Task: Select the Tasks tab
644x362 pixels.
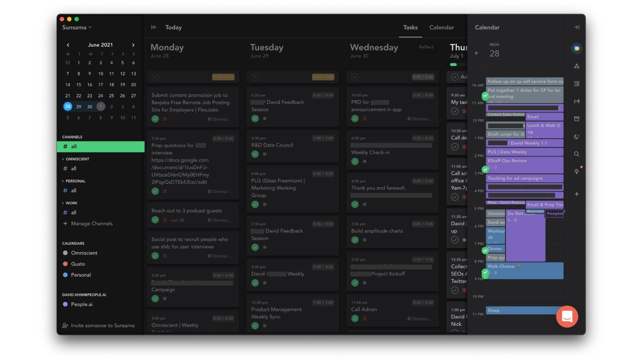Action: coord(410,27)
